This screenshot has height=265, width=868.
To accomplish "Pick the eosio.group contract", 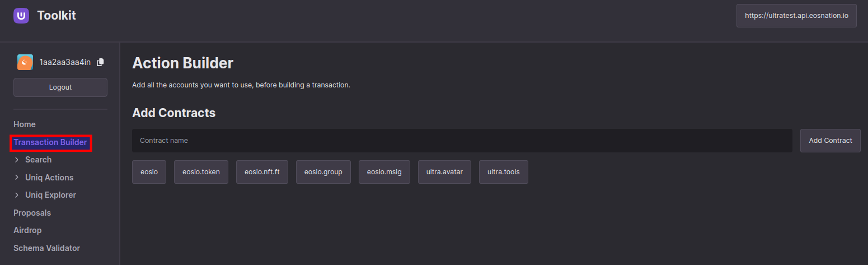I will point(323,172).
